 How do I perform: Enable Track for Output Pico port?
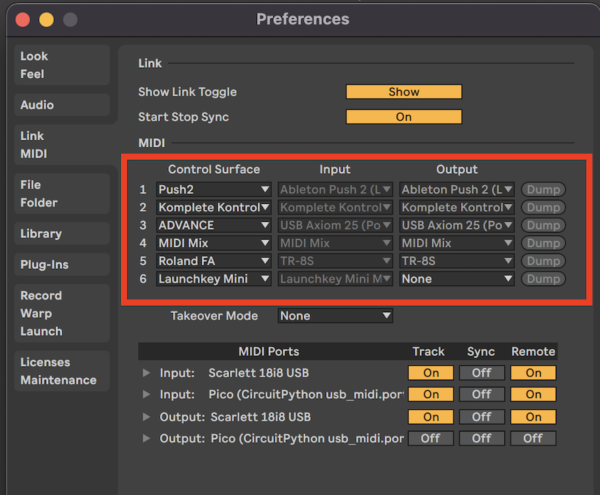coord(431,438)
